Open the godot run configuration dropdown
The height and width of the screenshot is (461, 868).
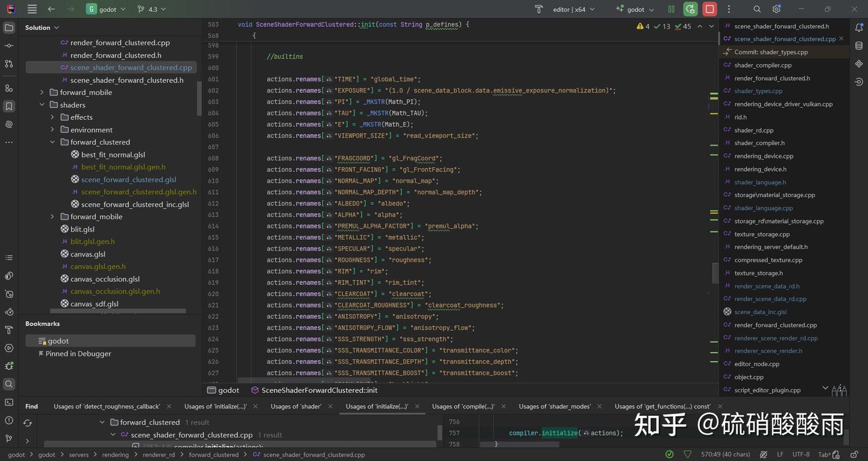point(635,9)
